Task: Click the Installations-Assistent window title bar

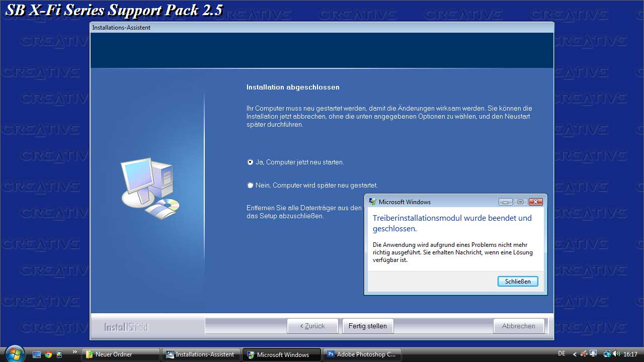Action: point(322,28)
